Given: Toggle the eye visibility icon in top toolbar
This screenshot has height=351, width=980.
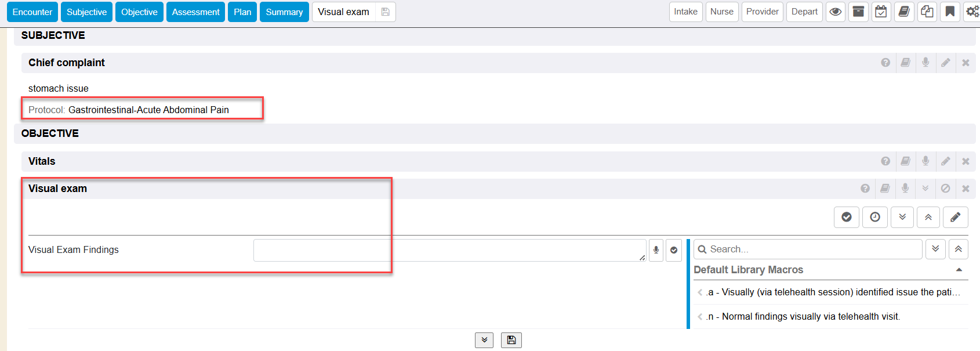Looking at the screenshot, I should (836, 12).
